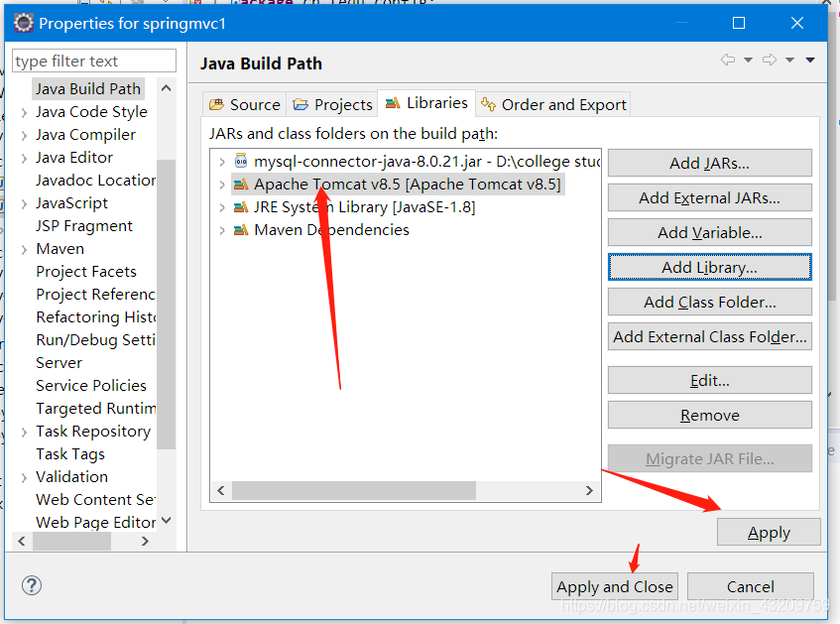
Task: Select Targeted Runtimes in sidebar
Action: 95,409
